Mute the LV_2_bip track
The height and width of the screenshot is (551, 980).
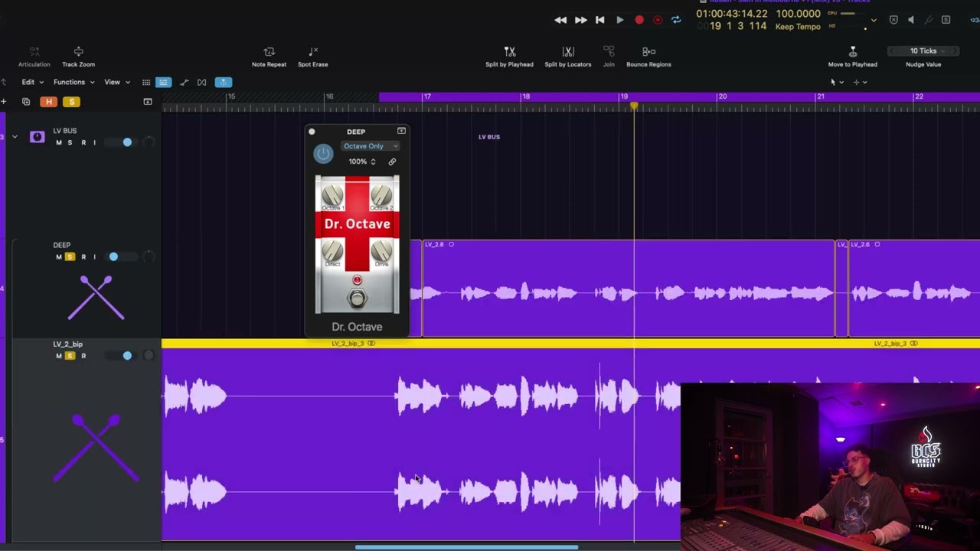(x=58, y=356)
